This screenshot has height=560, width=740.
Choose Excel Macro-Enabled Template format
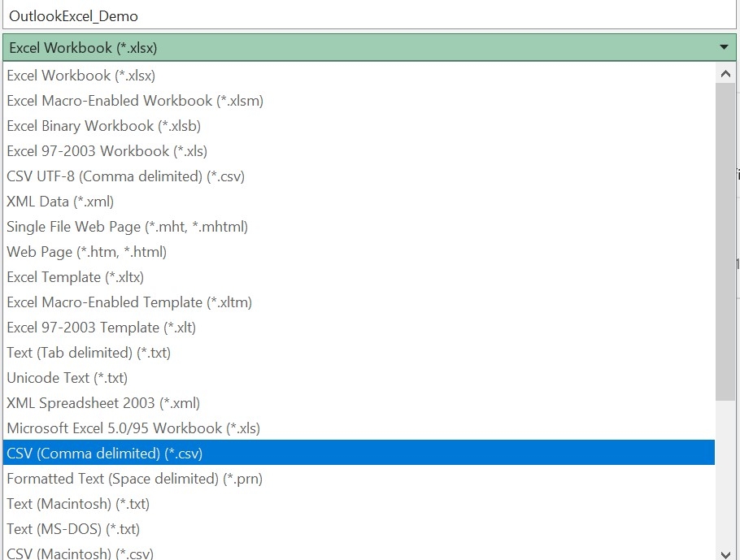128,302
